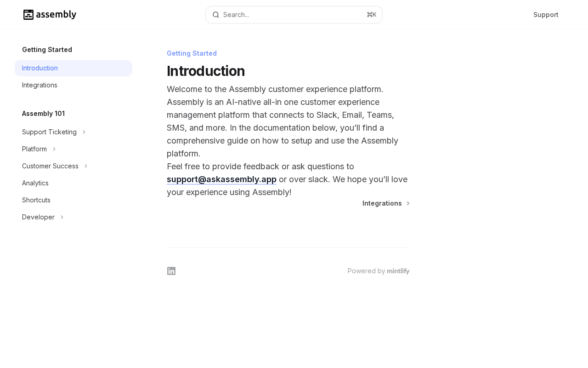Click the Mintlify logo in footer
Image resolution: width=588 pixels, height=368 pixels.
click(398, 271)
